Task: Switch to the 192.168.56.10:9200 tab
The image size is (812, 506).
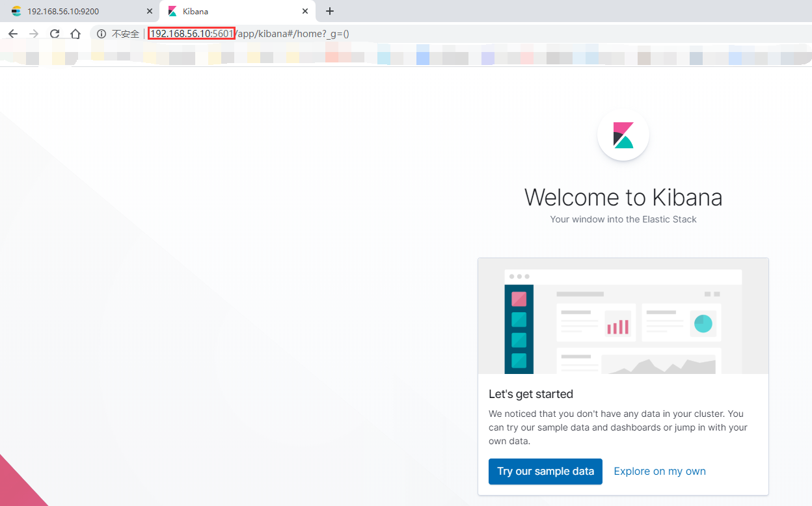Action: pyautogui.click(x=80, y=11)
